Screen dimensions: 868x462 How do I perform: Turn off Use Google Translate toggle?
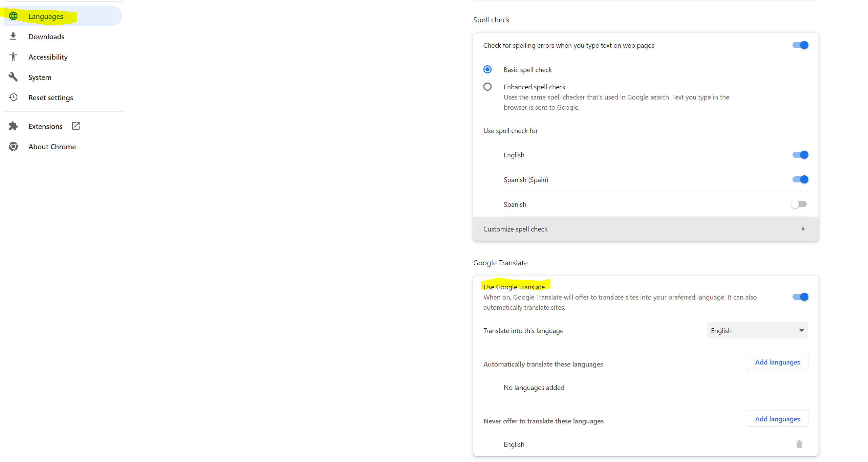[800, 297]
